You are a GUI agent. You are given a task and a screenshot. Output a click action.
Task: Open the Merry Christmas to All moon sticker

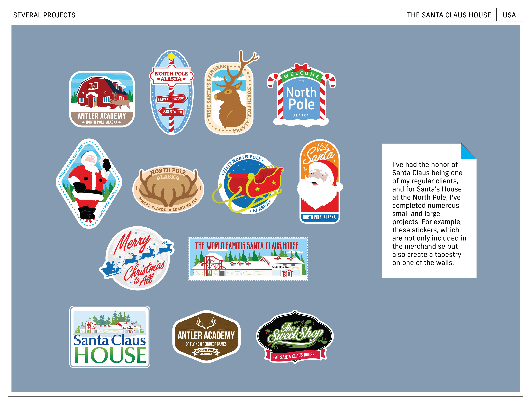137,258
